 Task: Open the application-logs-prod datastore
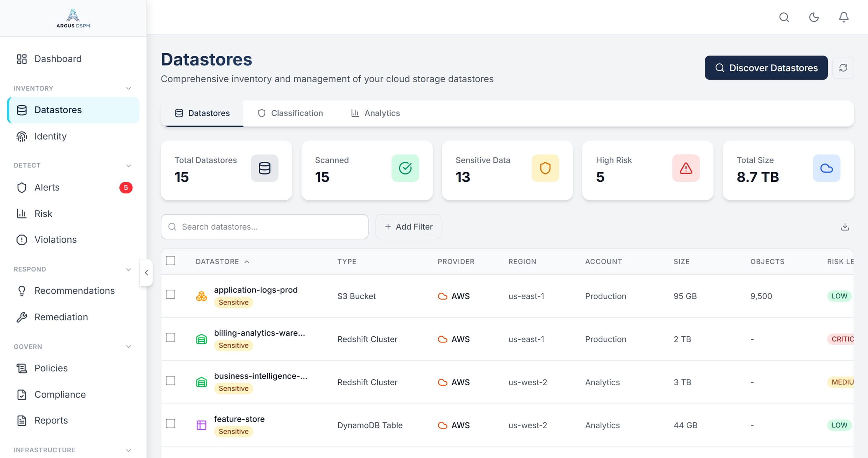click(256, 290)
